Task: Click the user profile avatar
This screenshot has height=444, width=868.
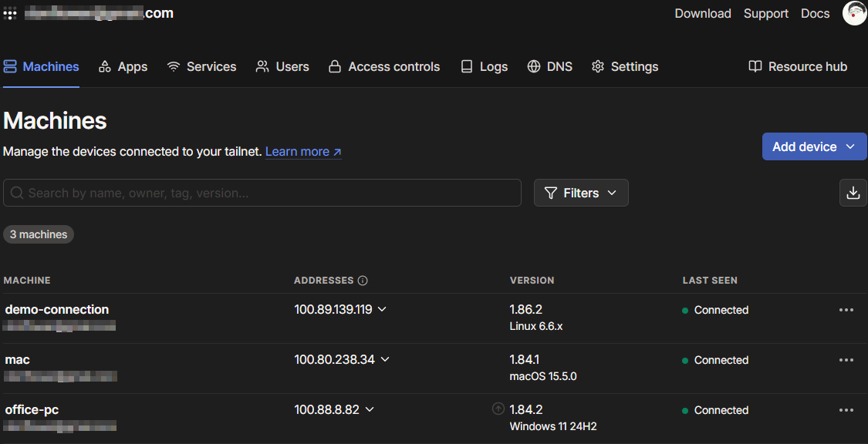Action: [x=854, y=13]
